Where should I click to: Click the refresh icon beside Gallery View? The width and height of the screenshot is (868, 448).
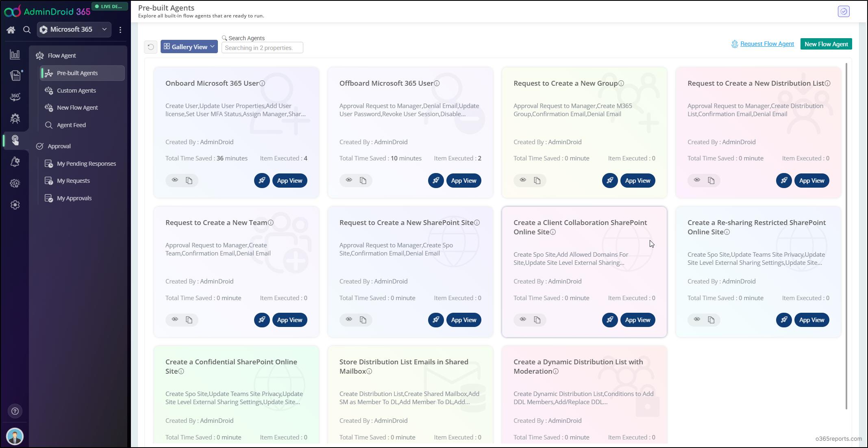(150, 47)
